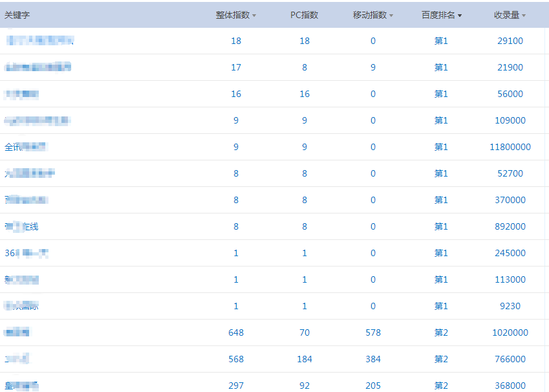Click 第1 rank in the 109000 row
Image resolution: width=549 pixels, height=392 pixels.
441,120
